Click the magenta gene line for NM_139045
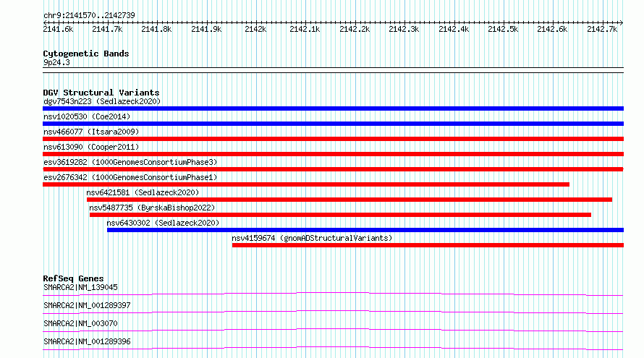Image resolution: width=644 pixels, height=358 pixels. 333,294
